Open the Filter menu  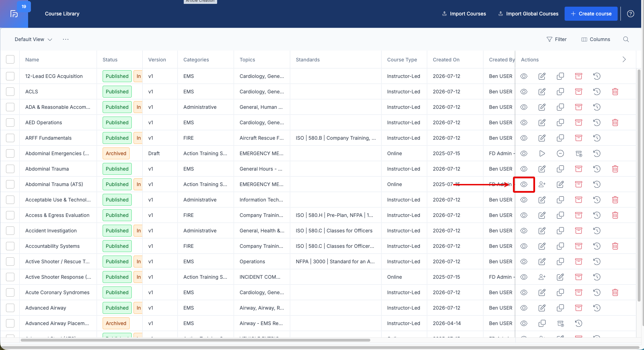pyautogui.click(x=557, y=39)
